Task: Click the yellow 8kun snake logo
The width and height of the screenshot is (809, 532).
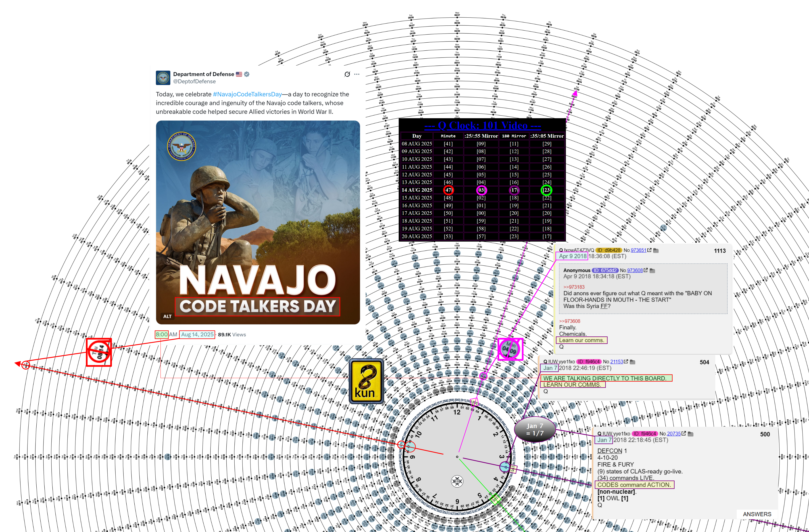Action: (366, 381)
